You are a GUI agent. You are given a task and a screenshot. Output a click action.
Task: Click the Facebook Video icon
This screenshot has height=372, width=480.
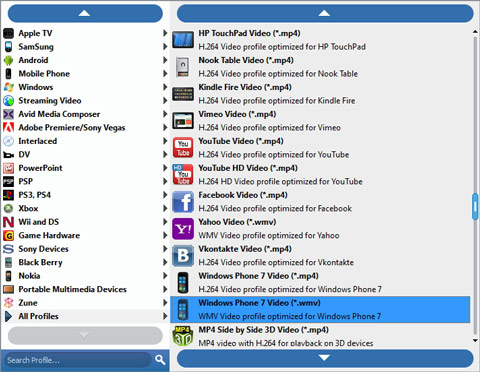(183, 202)
